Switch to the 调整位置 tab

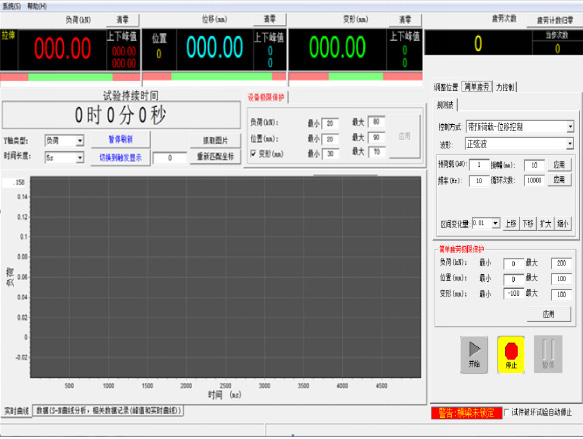coord(446,87)
